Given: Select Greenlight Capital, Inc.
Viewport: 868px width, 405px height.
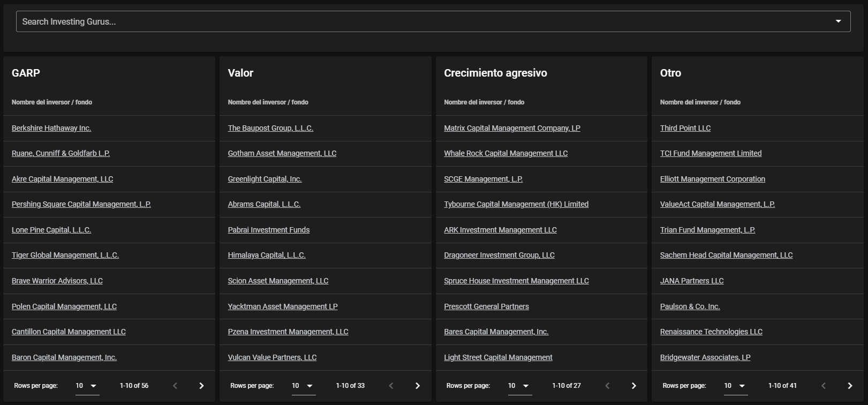Looking at the screenshot, I should [x=265, y=179].
